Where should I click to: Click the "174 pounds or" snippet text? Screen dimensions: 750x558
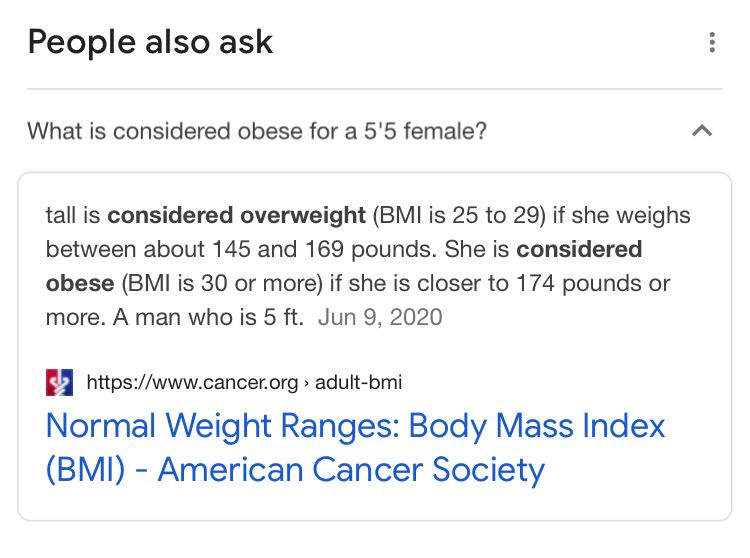(593, 284)
